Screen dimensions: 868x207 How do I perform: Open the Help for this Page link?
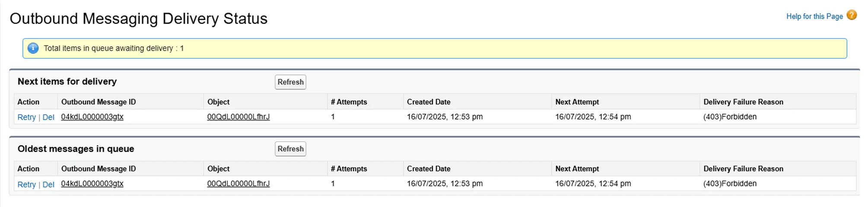click(x=814, y=16)
